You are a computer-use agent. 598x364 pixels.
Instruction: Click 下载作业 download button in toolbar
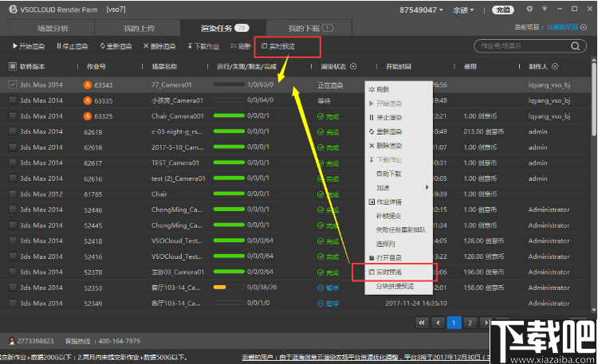[203, 46]
